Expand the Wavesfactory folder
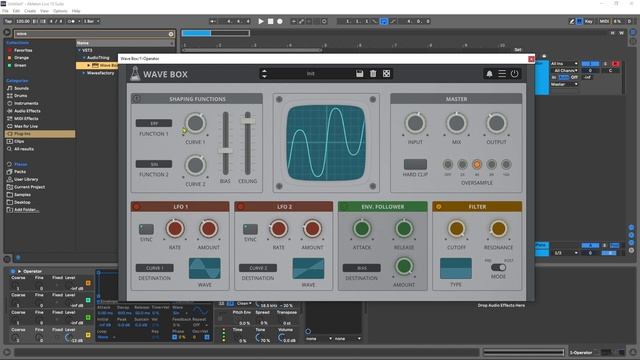This screenshot has width=640, height=360. click(84, 73)
